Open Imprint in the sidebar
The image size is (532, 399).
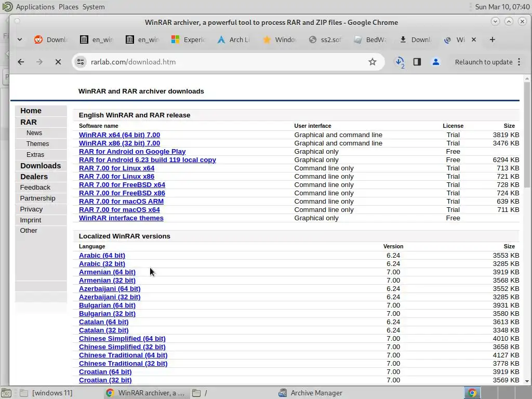31,220
